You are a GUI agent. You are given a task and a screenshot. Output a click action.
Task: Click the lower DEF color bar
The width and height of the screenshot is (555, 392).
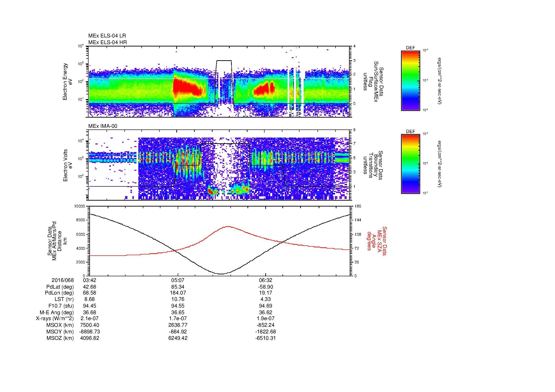pos(410,164)
